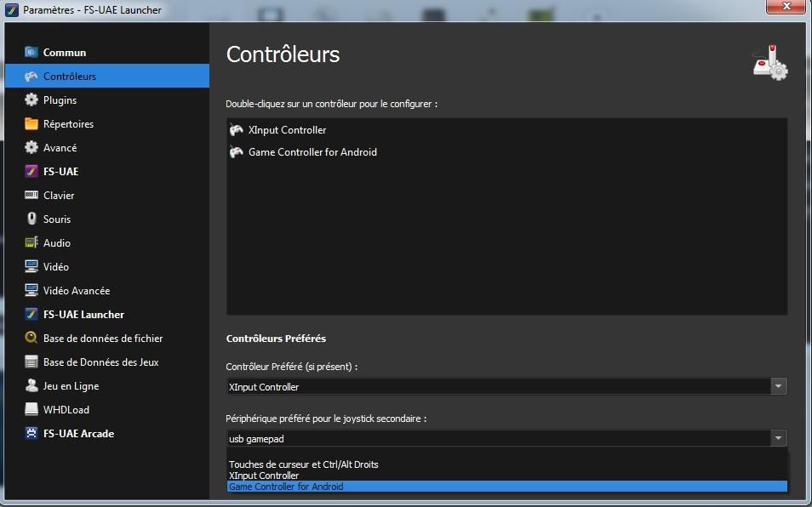Screen dimensions: 812x507
Task: Choose Game Controller for Android in dropdown list
Action: coord(507,487)
